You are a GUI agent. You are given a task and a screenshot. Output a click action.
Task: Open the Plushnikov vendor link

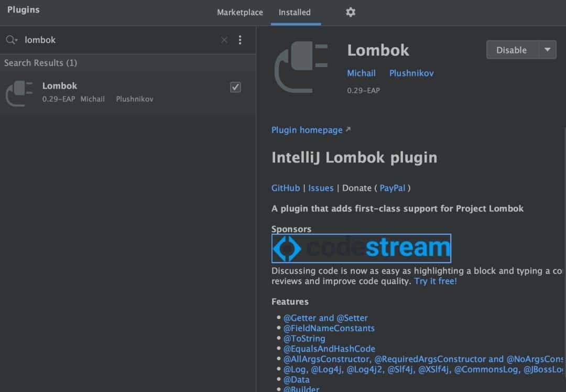point(411,73)
